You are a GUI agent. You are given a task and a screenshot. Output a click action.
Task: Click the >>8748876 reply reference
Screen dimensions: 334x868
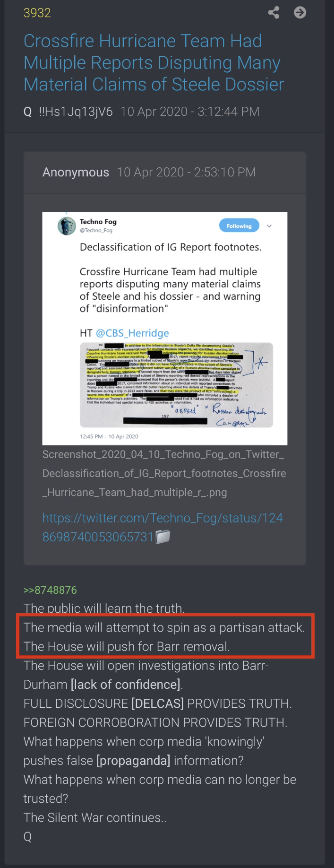[50, 590]
